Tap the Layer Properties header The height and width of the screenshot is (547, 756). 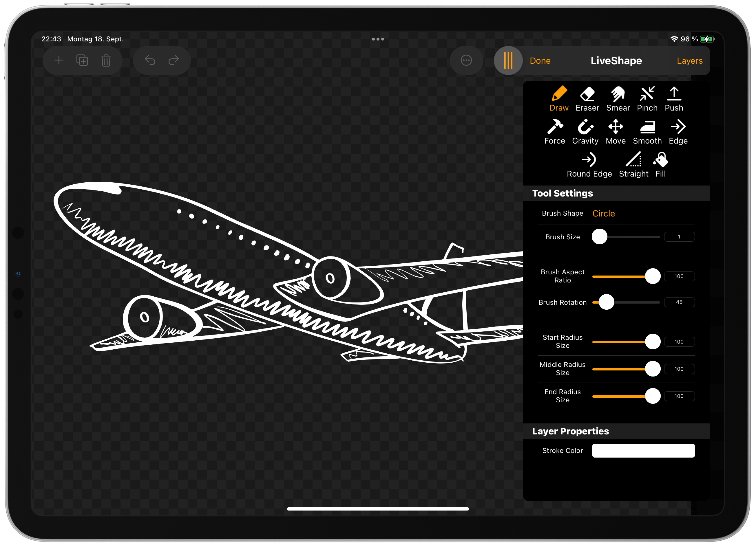[x=616, y=431]
